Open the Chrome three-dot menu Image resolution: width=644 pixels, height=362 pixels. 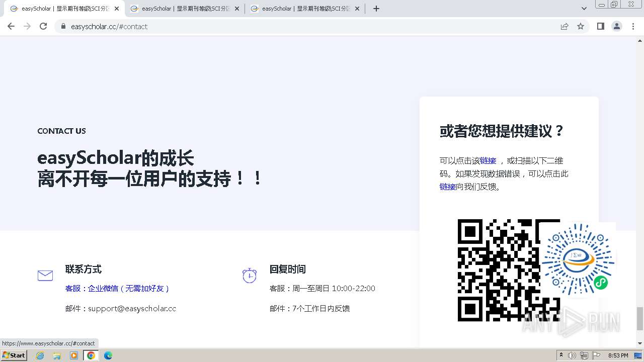pyautogui.click(x=633, y=26)
